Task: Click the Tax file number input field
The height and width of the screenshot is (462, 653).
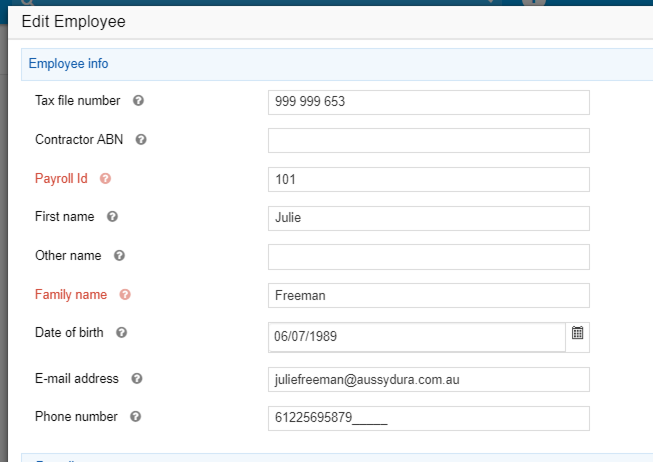Action: (428, 102)
